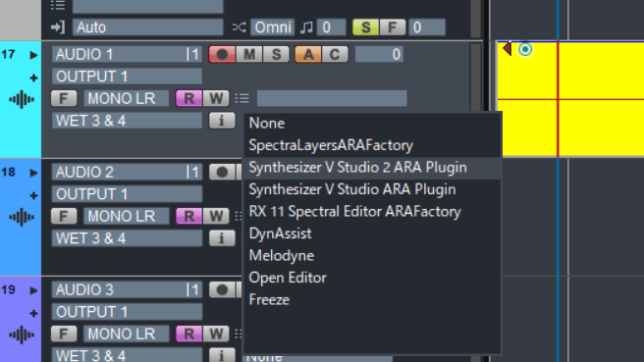This screenshot has height=362, width=644.
Task: Open MONO LR dropdown on AUDIO 1
Action: [126, 99]
